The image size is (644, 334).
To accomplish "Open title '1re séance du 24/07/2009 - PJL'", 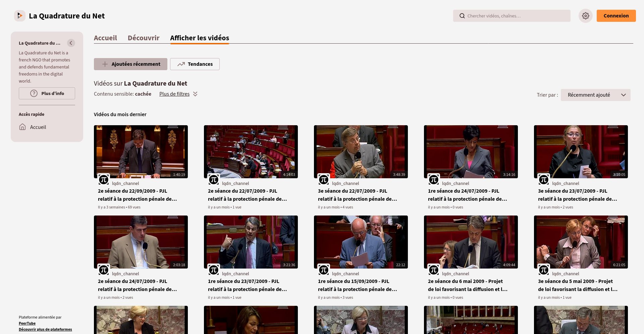I will 468,195.
